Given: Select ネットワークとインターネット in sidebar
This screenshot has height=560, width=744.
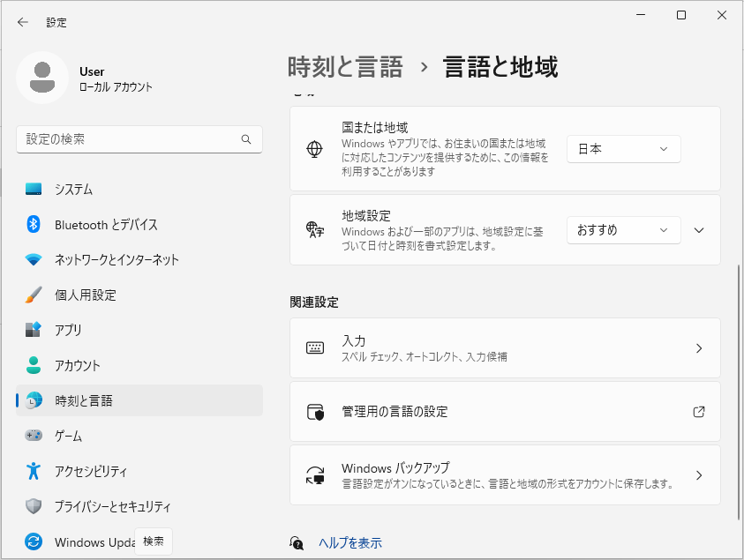Looking at the screenshot, I should tap(139, 259).
